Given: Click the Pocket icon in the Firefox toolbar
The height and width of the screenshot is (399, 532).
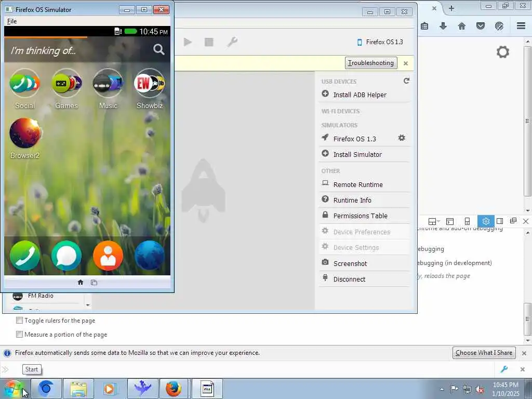Looking at the screenshot, I should click(x=481, y=26).
